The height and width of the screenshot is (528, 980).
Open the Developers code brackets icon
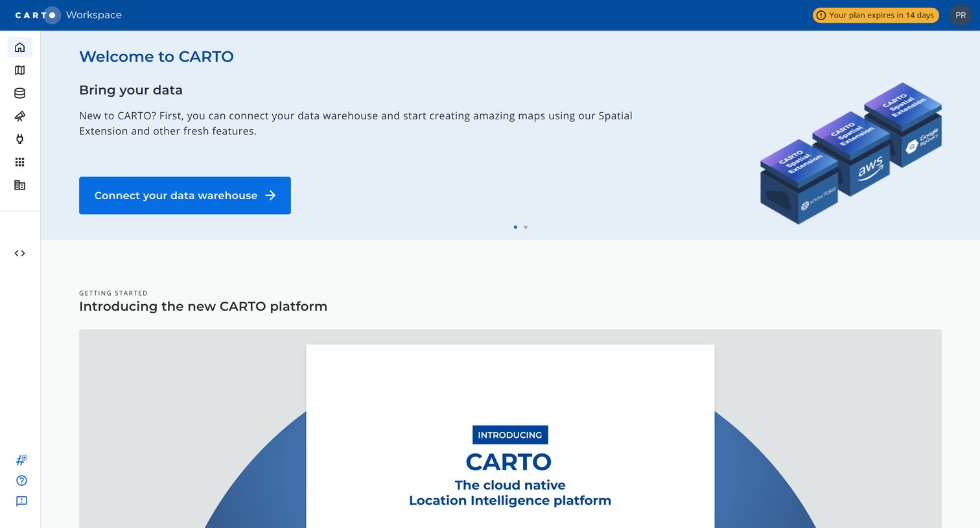(20, 254)
